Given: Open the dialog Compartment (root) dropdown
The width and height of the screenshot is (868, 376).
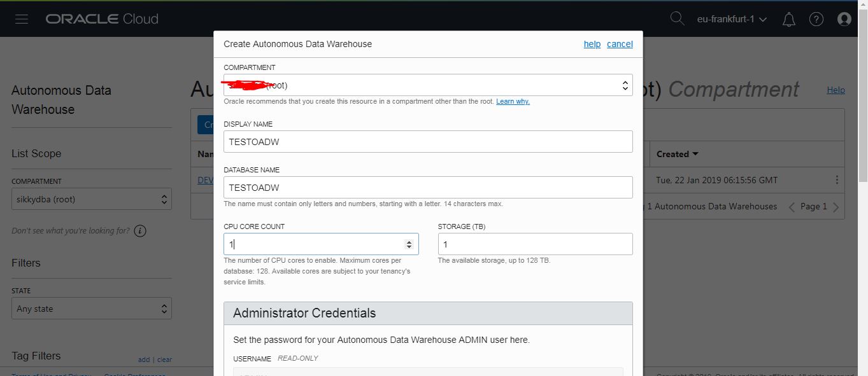Looking at the screenshot, I should click(428, 85).
